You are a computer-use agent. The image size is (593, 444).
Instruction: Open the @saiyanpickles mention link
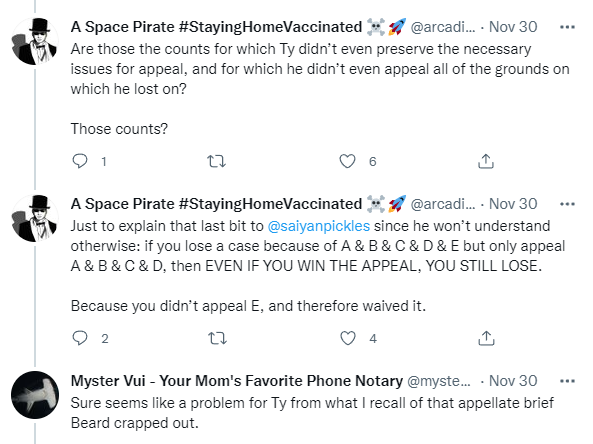[318, 226]
